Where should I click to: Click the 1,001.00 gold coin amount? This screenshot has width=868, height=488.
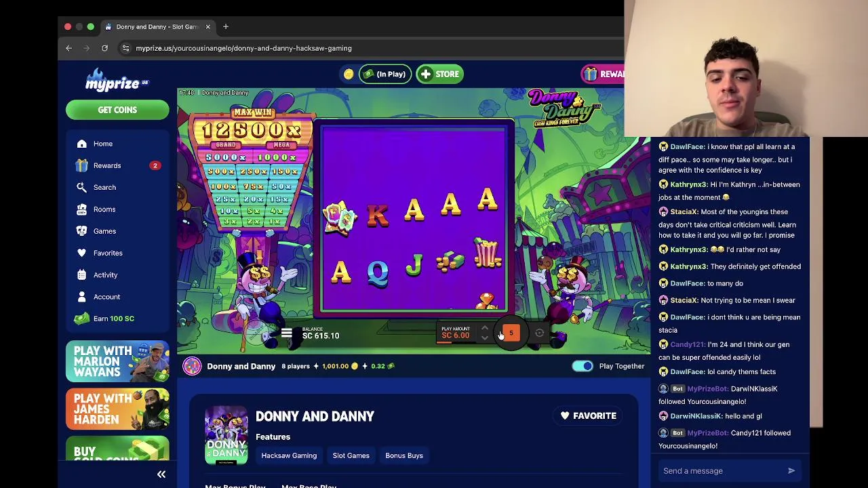(x=335, y=366)
